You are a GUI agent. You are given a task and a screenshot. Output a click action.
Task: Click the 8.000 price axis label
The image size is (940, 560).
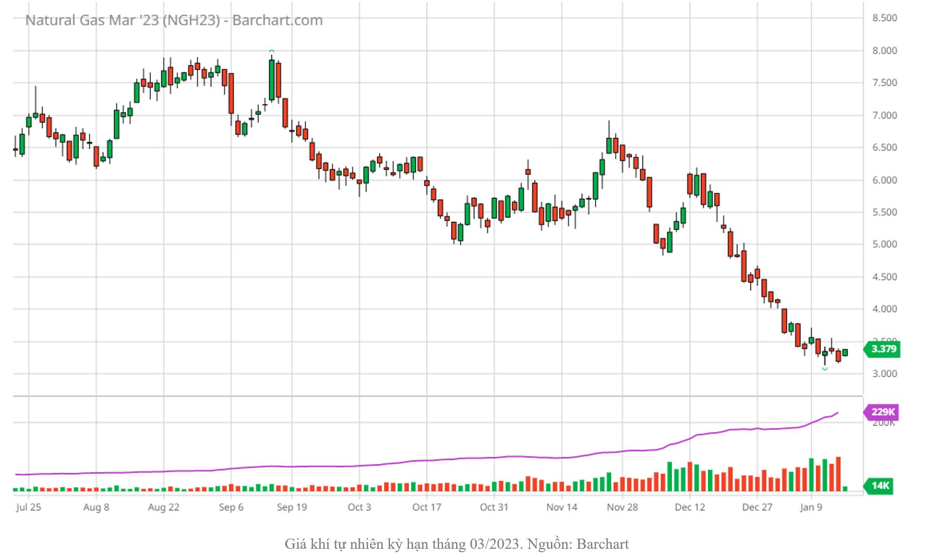click(885, 51)
